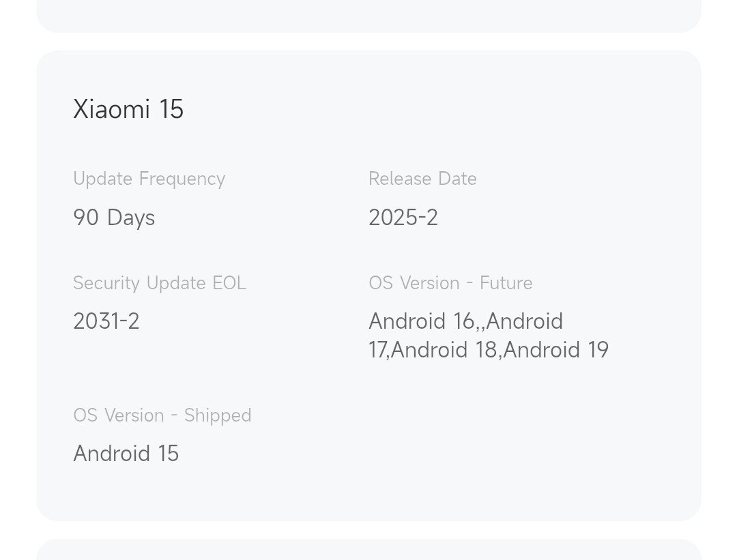Click the EOL abbreviation in the security label
Viewport: 737px width, 560px height.
(229, 283)
